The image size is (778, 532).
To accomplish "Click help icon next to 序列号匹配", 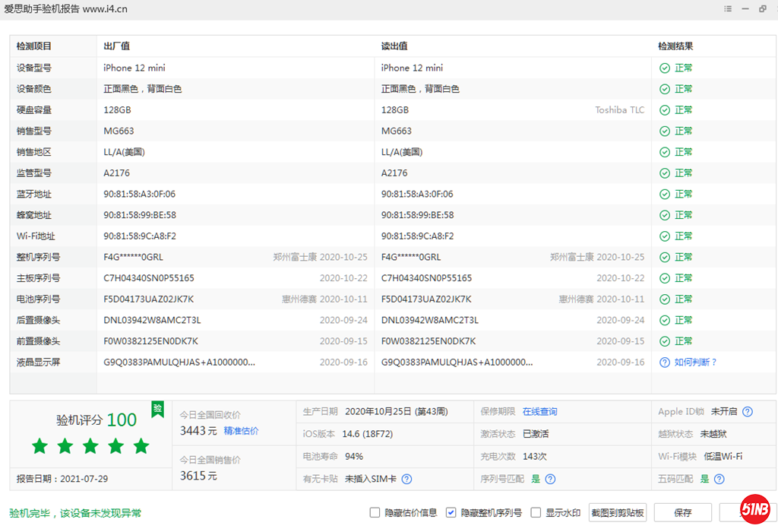I will pos(550,479).
